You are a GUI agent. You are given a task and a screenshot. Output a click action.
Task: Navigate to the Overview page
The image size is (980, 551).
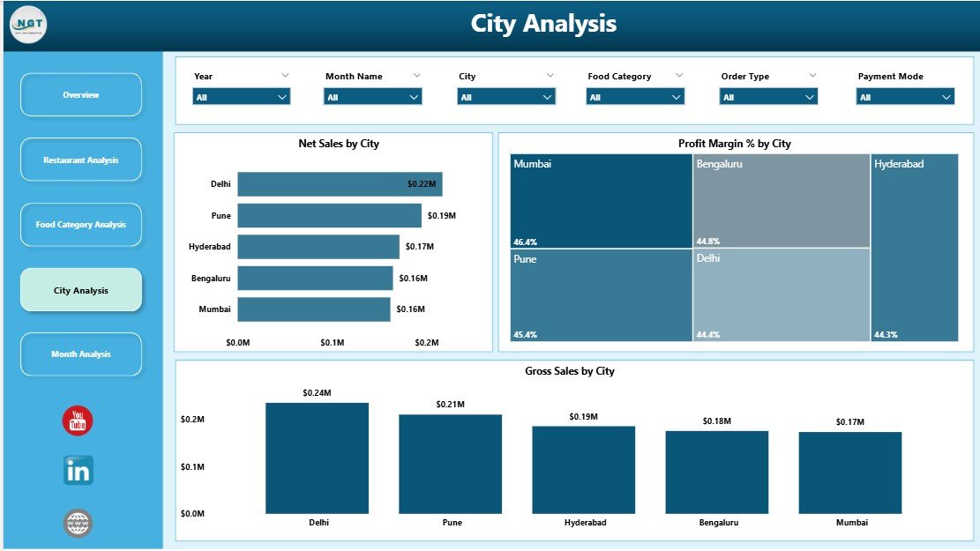click(x=80, y=94)
